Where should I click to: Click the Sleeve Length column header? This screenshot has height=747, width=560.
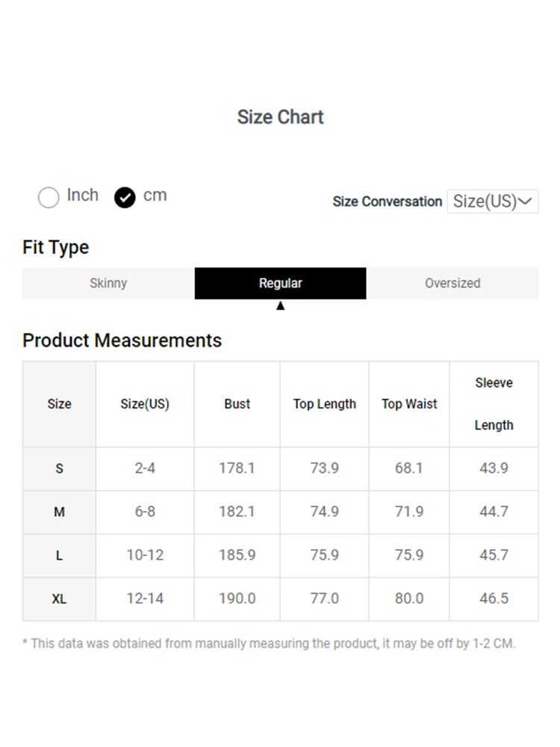(494, 404)
